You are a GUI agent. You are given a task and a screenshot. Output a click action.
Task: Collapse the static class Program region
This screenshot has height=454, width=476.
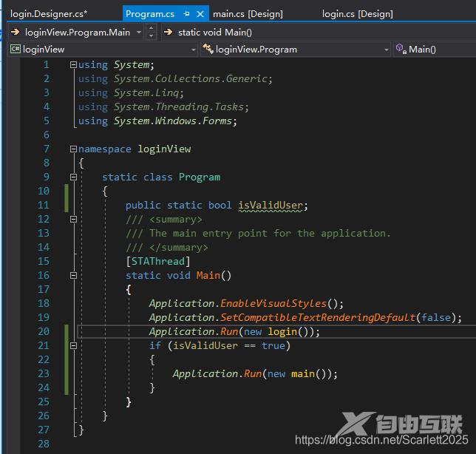73,177
